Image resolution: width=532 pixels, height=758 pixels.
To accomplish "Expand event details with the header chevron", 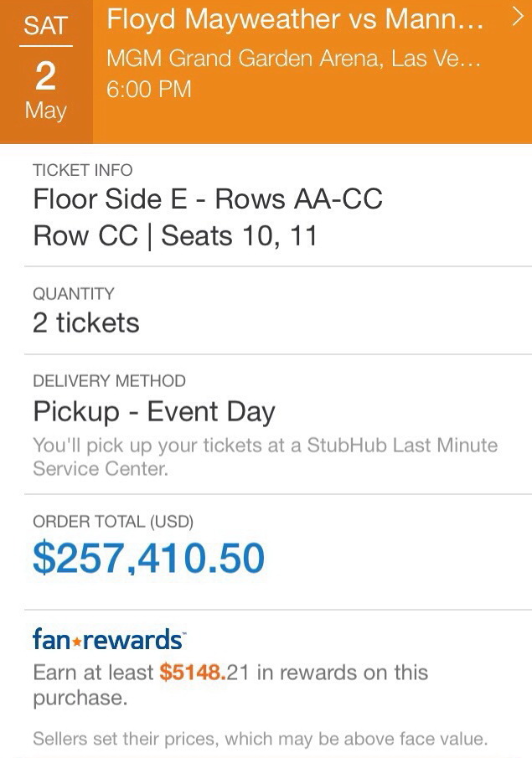I will [x=516, y=20].
